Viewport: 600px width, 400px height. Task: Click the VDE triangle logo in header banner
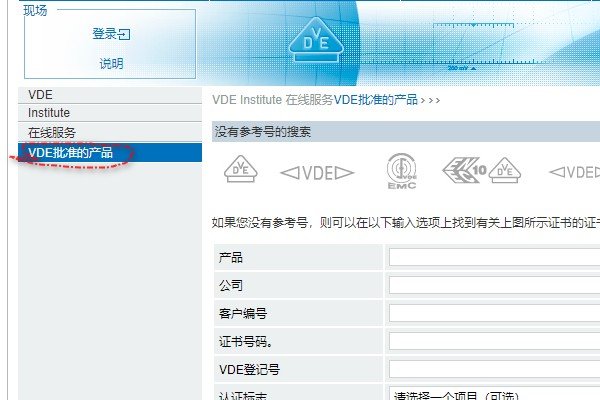tap(316, 39)
